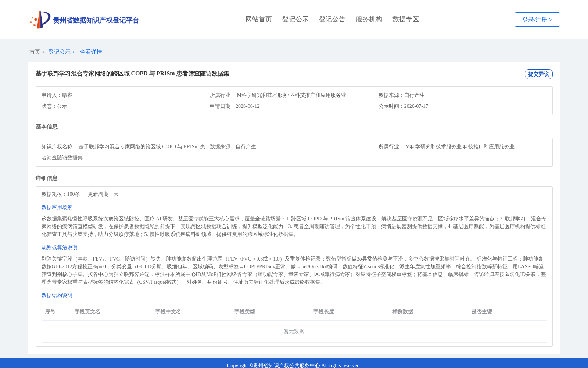Click 所属行业 text in top info box
588x368 pixels.
[x=278, y=95]
